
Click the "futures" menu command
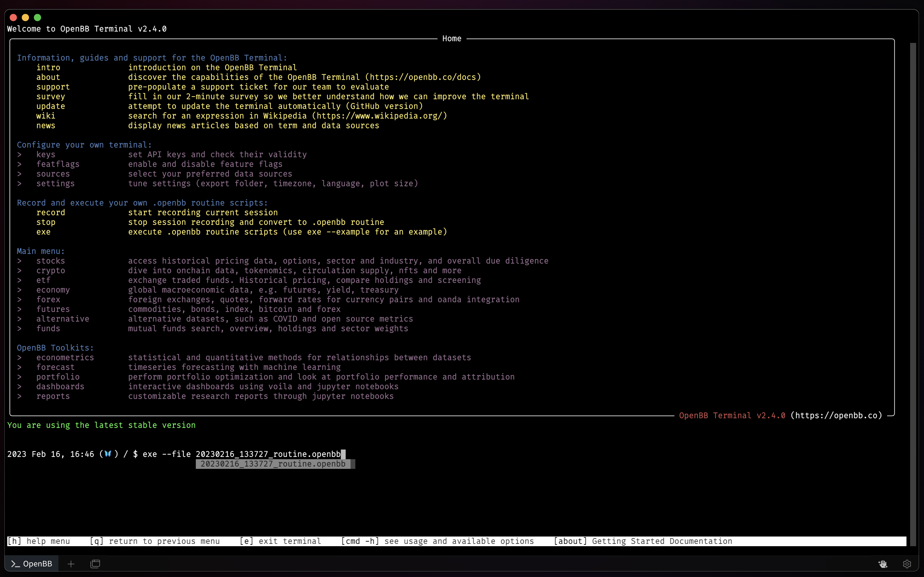click(53, 309)
